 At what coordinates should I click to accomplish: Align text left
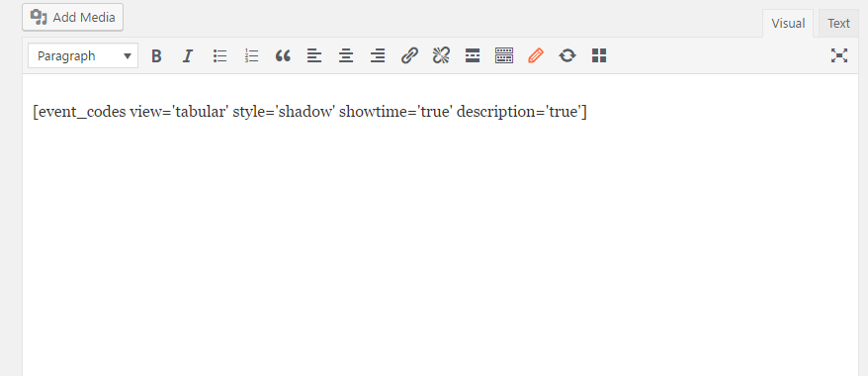pyautogui.click(x=314, y=56)
